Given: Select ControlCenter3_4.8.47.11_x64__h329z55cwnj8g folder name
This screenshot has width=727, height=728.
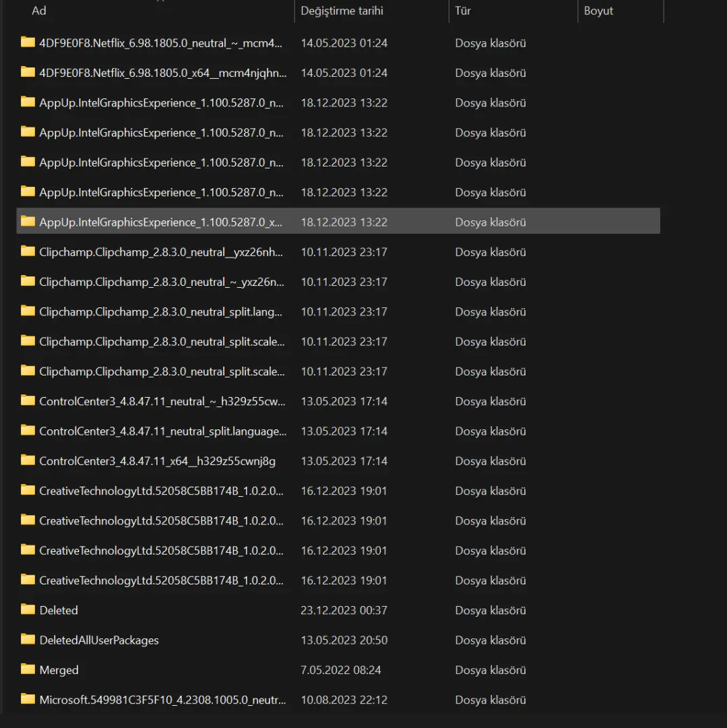Looking at the screenshot, I should pyautogui.click(x=157, y=461).
